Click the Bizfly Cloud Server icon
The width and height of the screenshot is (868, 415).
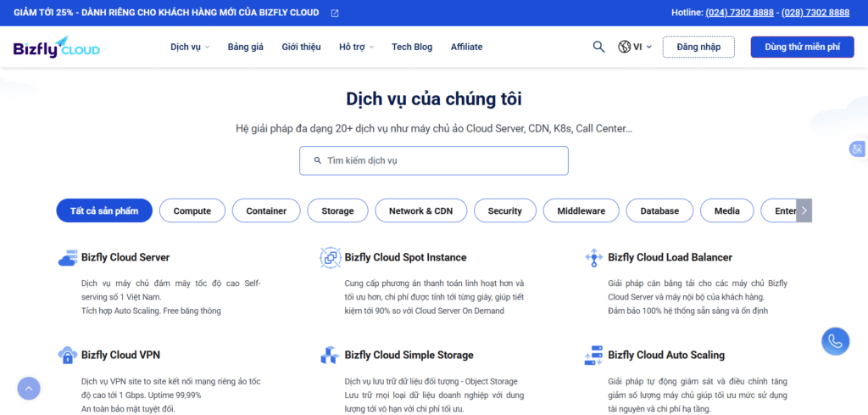pos(68,258)
